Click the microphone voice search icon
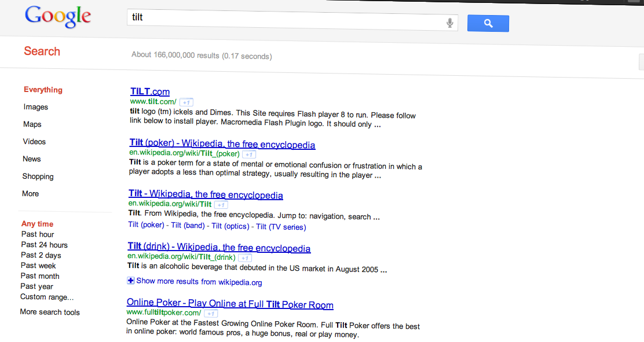 click(x=449, y=23)
